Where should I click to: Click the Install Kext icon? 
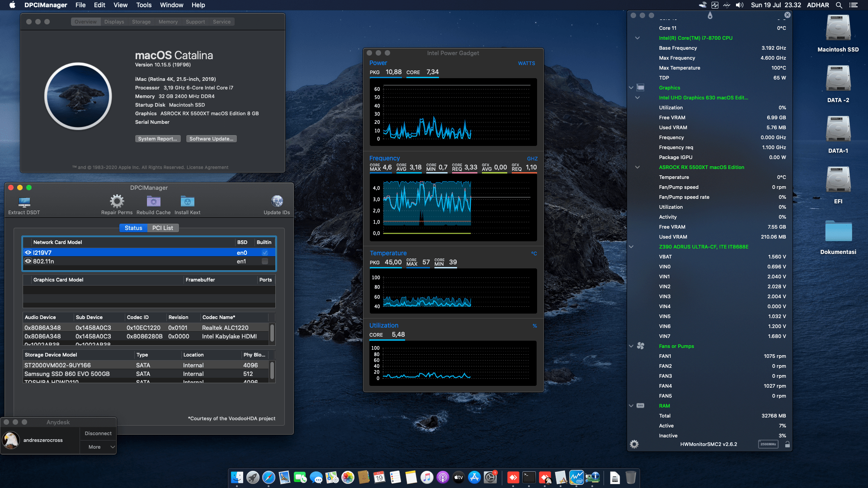187,201
